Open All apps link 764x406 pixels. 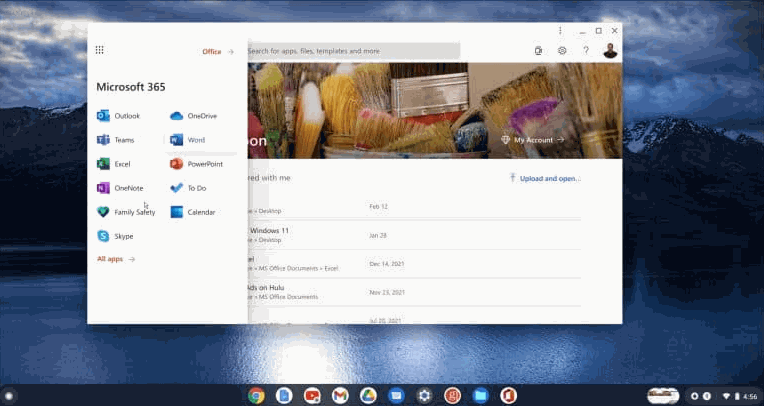point(116,259)
